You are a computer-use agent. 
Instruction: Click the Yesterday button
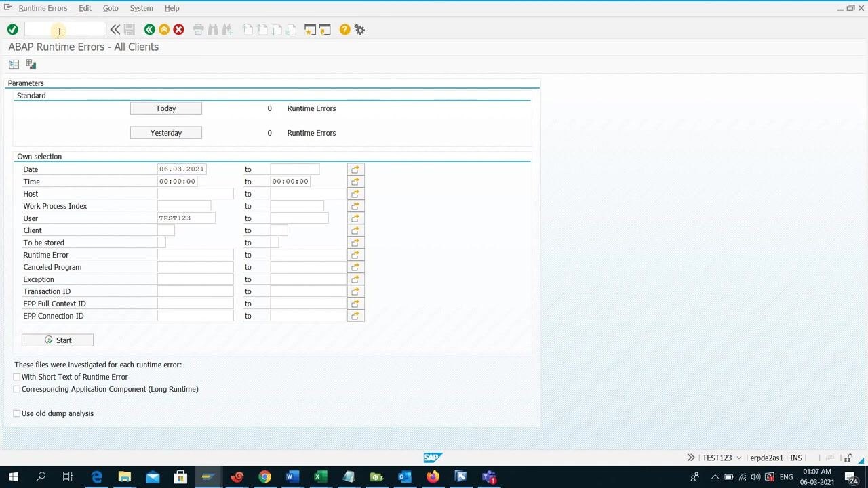pos(165,133)
